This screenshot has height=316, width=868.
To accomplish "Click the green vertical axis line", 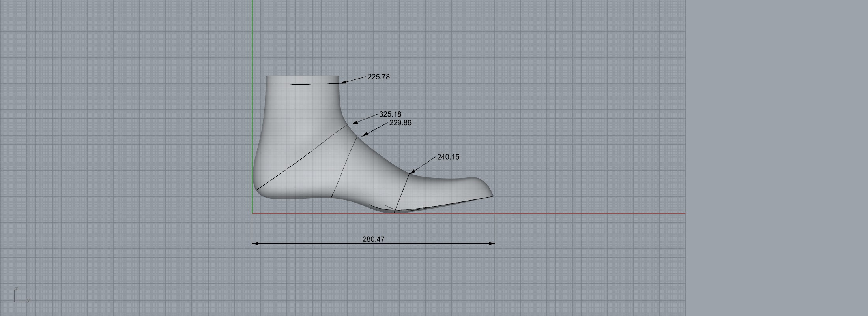I will [252, 39].
